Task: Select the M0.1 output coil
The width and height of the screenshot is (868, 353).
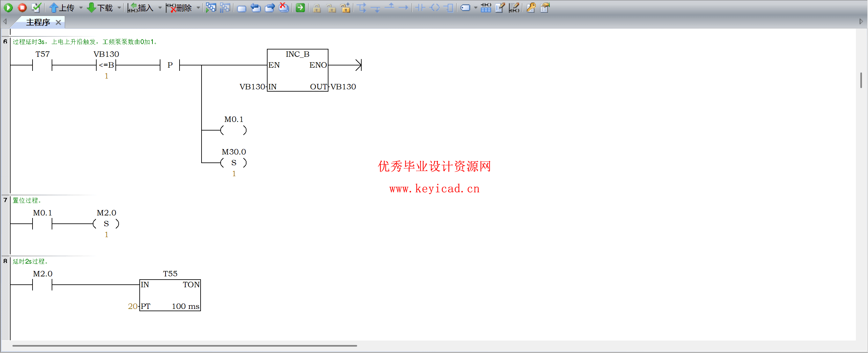Action: [233, 130]
